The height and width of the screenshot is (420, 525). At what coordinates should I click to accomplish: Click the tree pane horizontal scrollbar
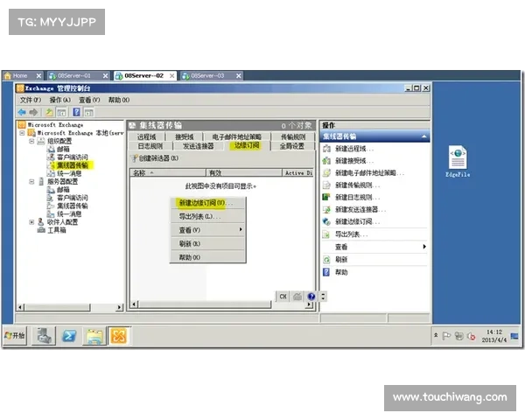pos(70,307)
